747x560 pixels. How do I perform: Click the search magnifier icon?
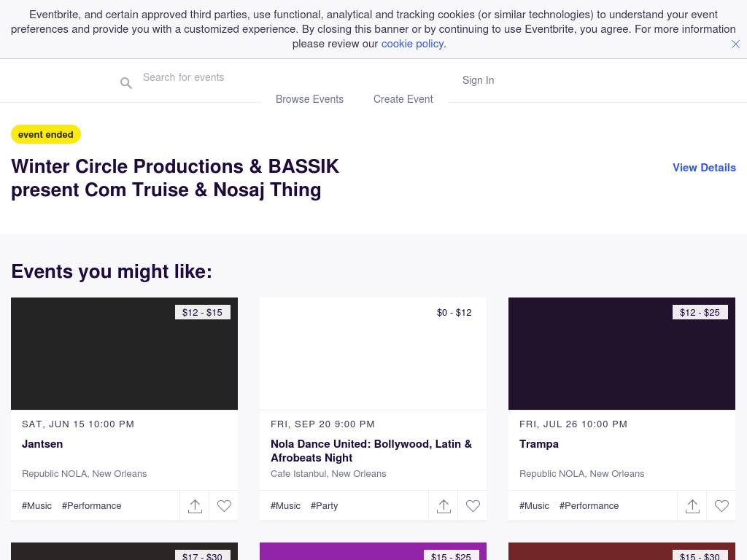126,83
